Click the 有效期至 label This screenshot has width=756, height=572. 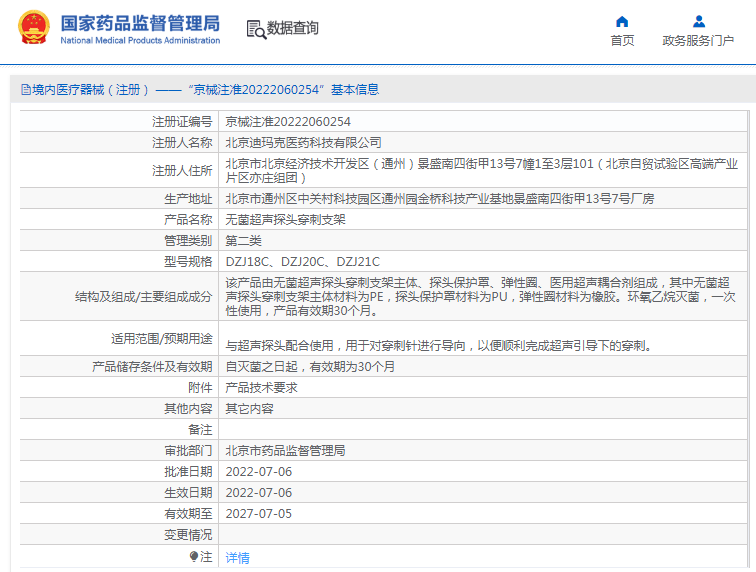tap(188, 514)
